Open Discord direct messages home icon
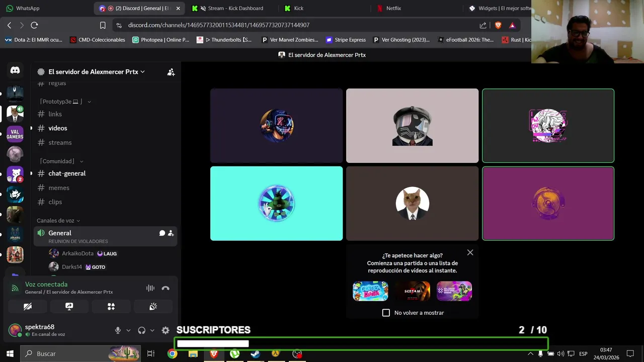Screen dimensions: 644x362 (15, 70)
